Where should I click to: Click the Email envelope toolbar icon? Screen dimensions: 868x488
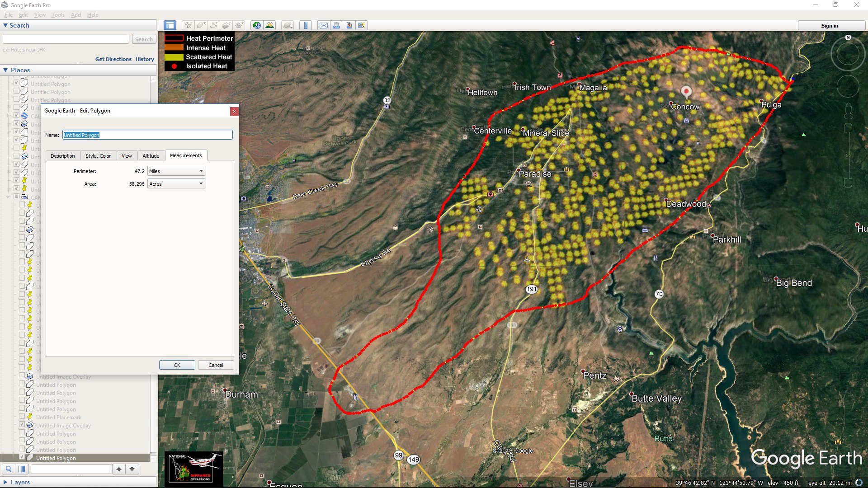tap(324, 25)
